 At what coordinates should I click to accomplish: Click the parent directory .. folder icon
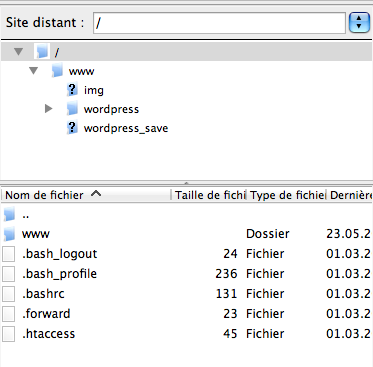9,214
